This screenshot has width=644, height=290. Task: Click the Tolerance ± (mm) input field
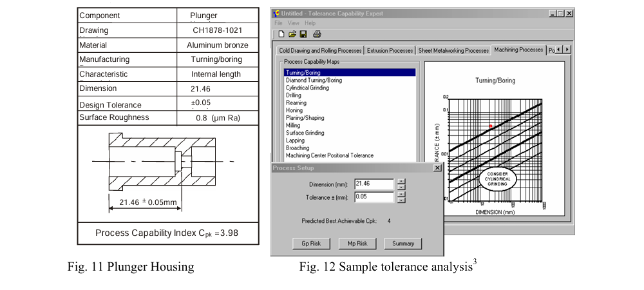[x=374, y=197]
